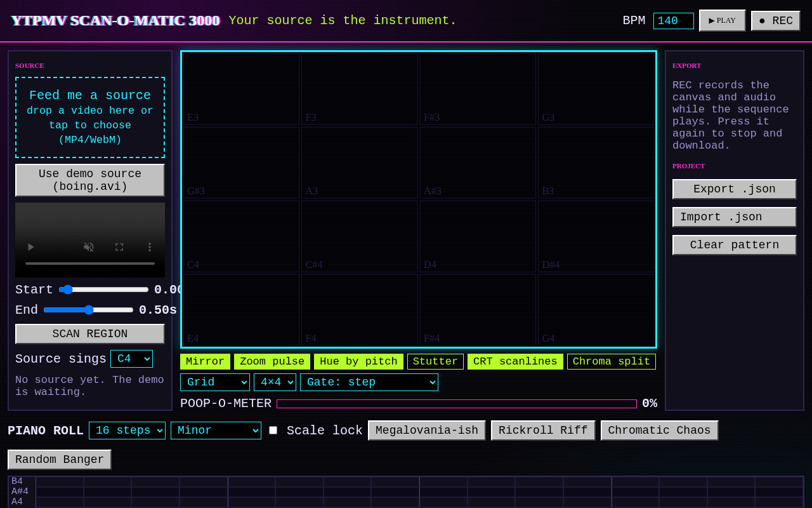The width and height of the screenshot is (812, 508).
Task: Open the 16 steps dropdown
Action: point(127,431)
